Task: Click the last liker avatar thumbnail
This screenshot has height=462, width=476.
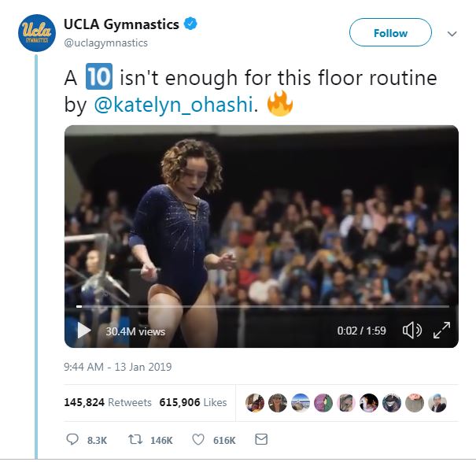Action: point(437,403)
